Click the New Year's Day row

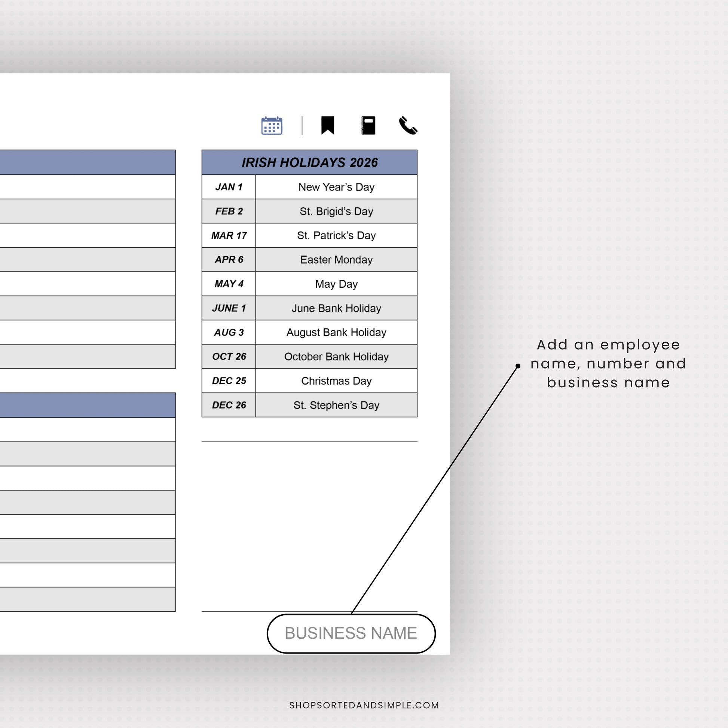336,187
